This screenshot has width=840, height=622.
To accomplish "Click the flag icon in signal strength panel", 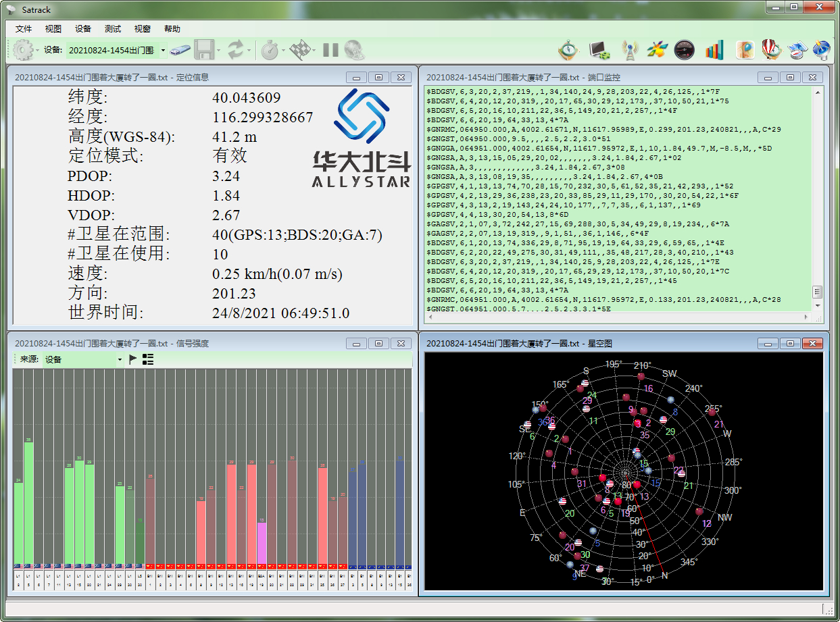I will [x=133, y=359].
